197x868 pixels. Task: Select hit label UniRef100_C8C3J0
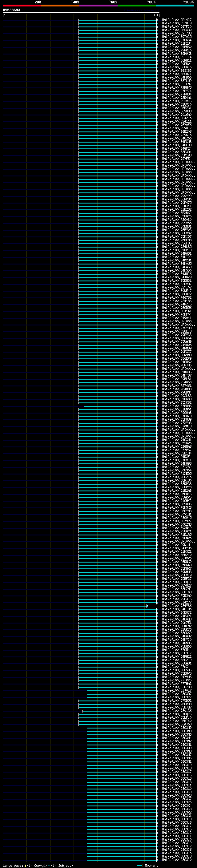tap(177, 840)
